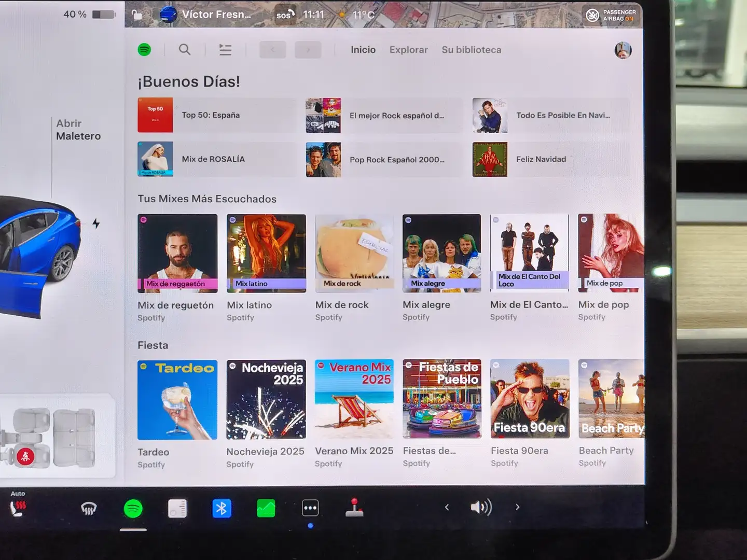Open the play queue list icon
This screenshot has width=747, height=560.
225,50
